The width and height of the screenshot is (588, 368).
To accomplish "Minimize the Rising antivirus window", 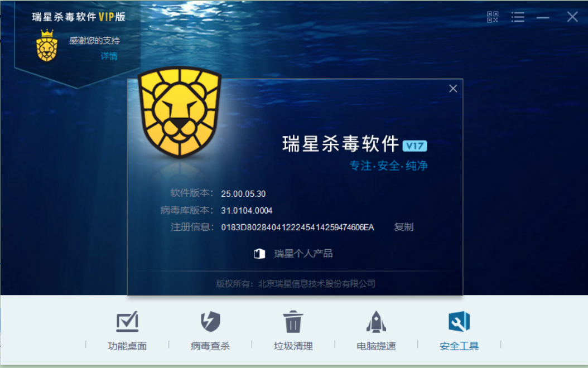I will [x=543, y=18].
